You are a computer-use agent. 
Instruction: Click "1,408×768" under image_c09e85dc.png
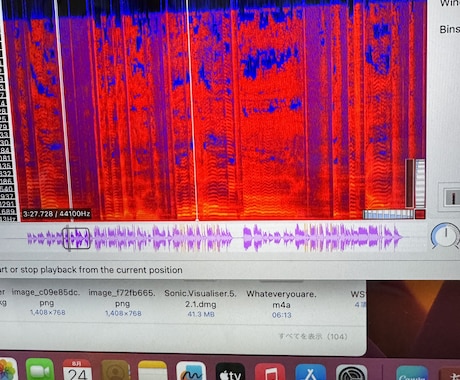[48, 312]
